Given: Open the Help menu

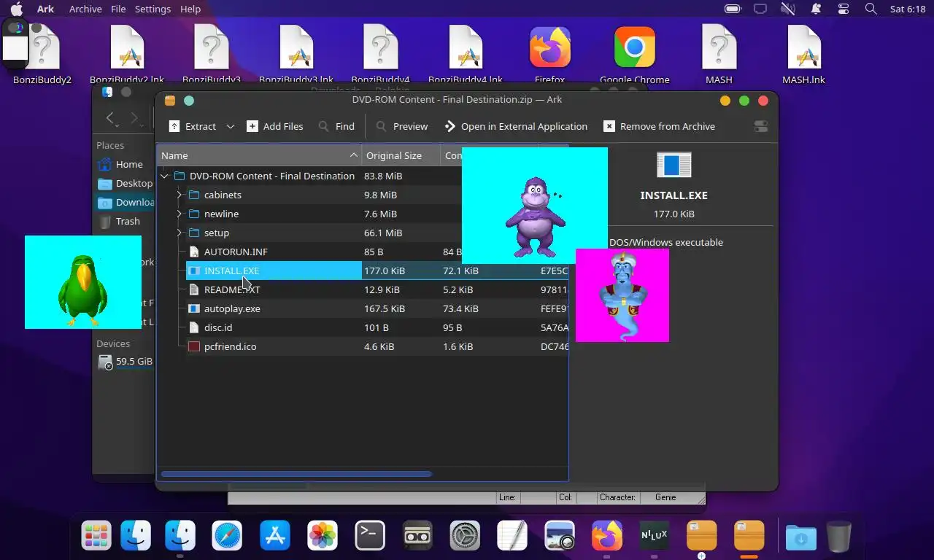Looking at the screenshot, I should pos(190,9).
